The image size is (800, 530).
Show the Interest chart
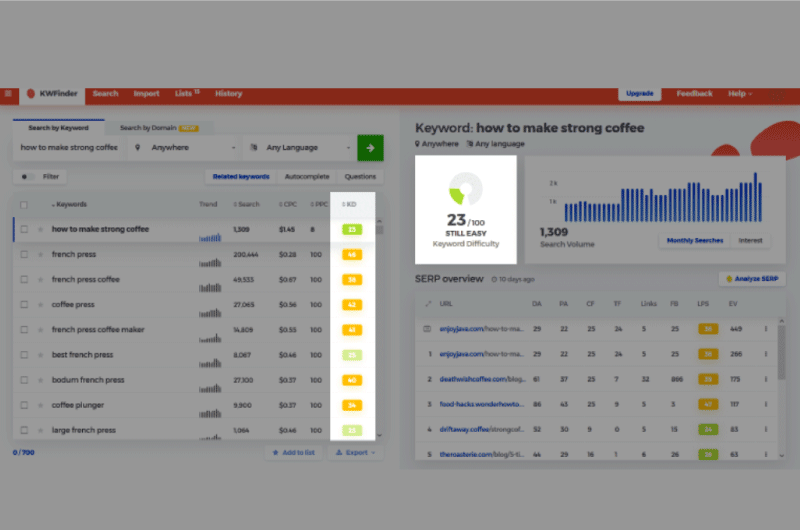click(x=750, y=241)
